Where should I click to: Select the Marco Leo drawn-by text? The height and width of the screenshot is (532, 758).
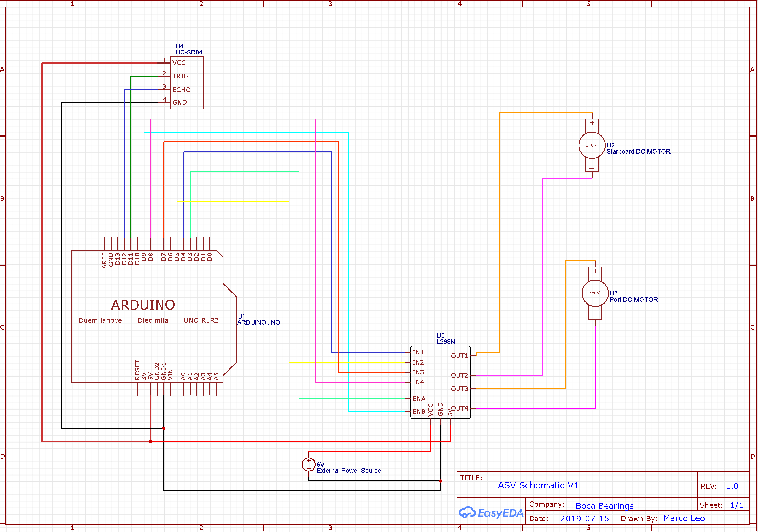coord(684,518)
